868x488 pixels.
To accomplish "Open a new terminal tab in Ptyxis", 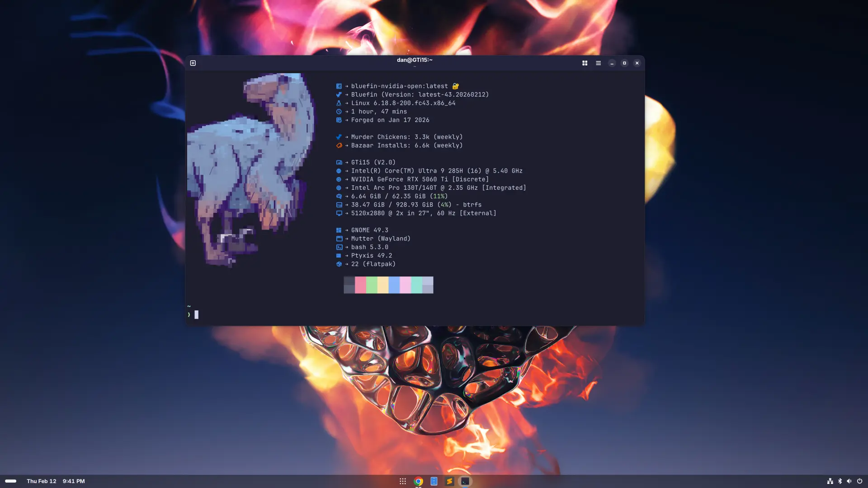I will (x=193, y=63).
